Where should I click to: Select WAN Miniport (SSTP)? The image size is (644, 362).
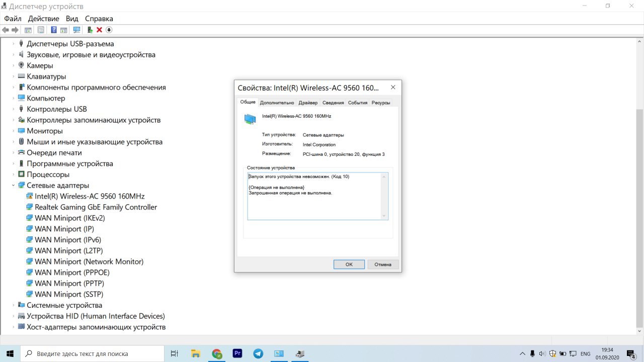pyautogui.click(x=69, y=294)
